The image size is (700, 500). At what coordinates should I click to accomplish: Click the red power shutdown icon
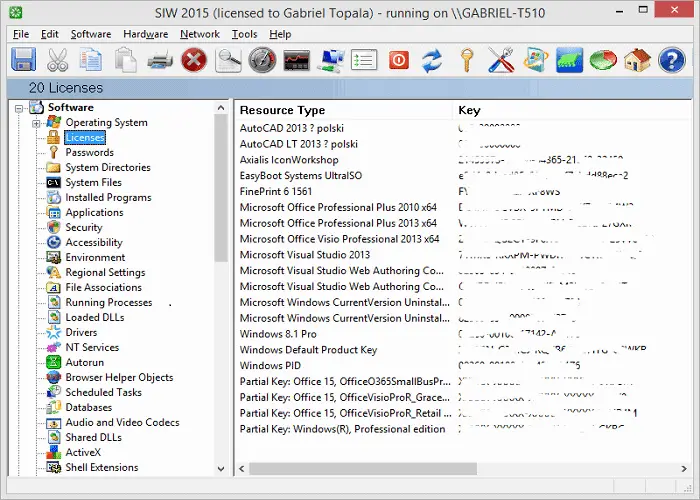[399, 60]
